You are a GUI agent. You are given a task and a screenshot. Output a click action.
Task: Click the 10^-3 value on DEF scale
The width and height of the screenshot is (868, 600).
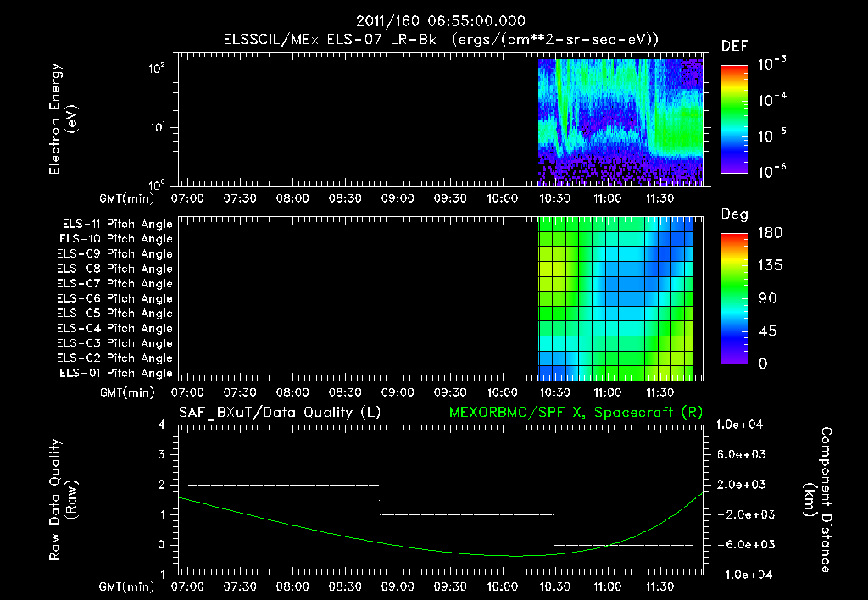(771, 64)
